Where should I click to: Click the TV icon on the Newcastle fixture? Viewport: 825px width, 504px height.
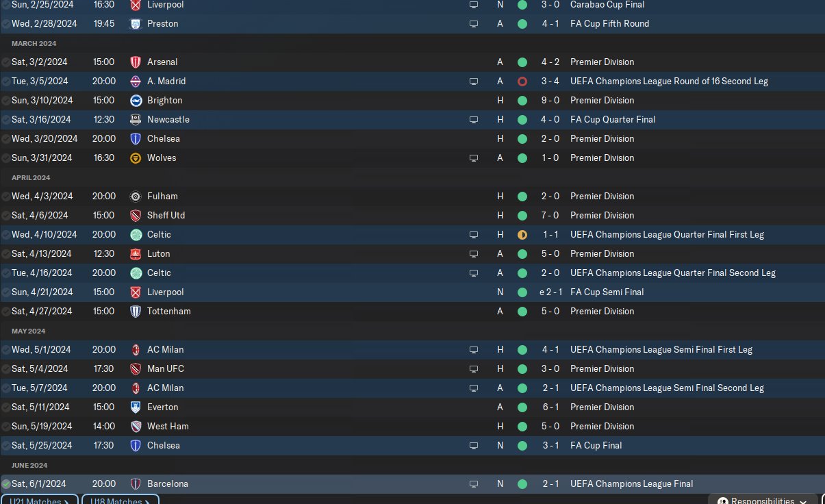tap(473, 119)
